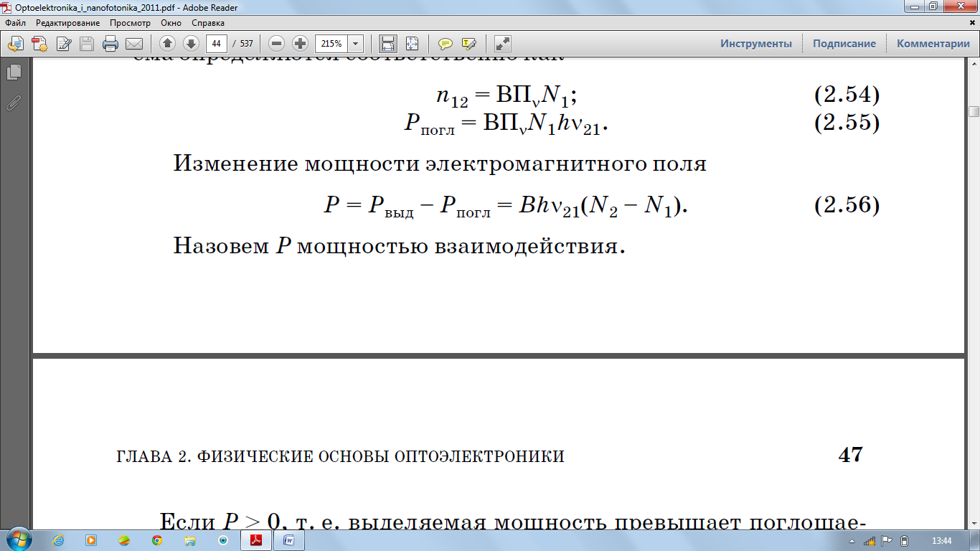Toggle fit one full page mode
The image size is (980, 551).
tap(412, 44)
